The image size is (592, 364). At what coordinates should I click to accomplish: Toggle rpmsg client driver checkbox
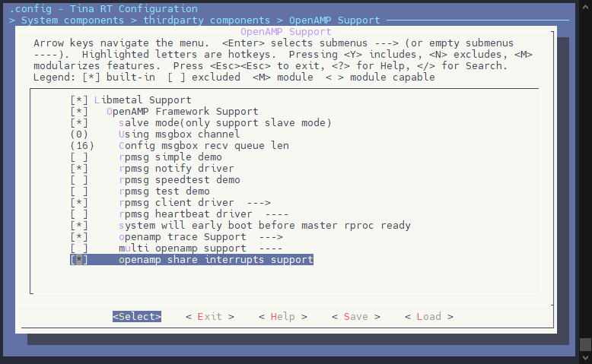(79, 203)
